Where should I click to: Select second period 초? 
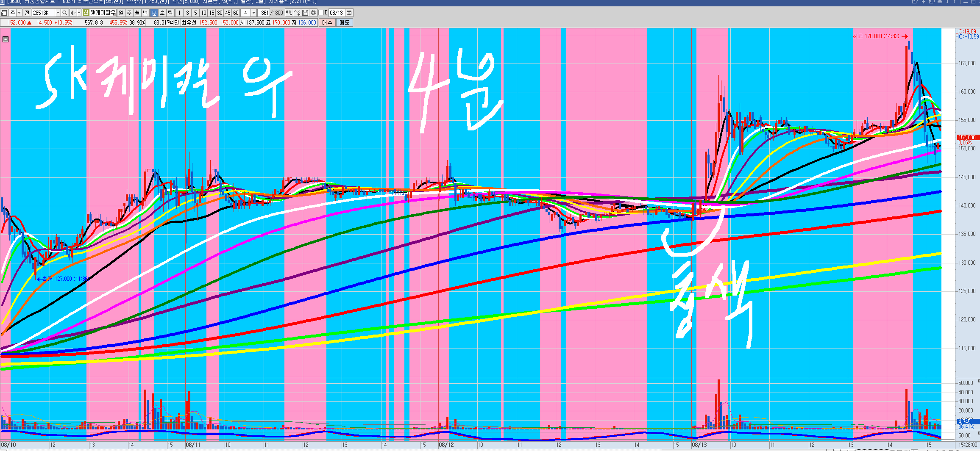pos(162,13)
